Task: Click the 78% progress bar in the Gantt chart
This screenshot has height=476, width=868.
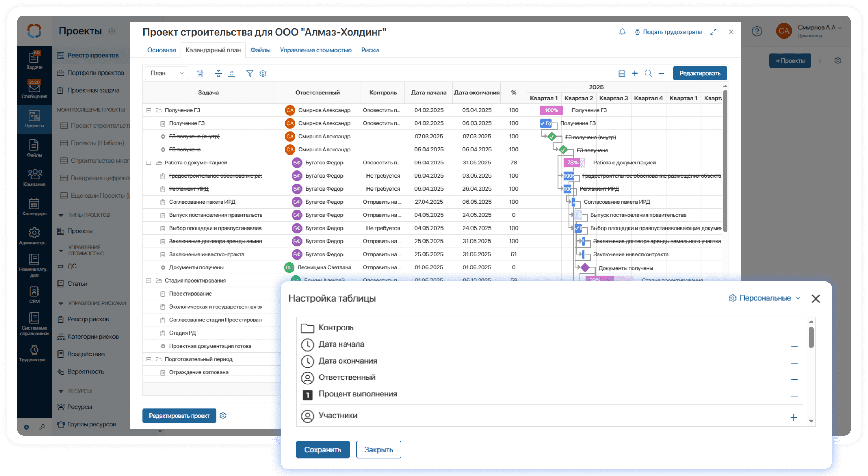Action: [572, 163]
